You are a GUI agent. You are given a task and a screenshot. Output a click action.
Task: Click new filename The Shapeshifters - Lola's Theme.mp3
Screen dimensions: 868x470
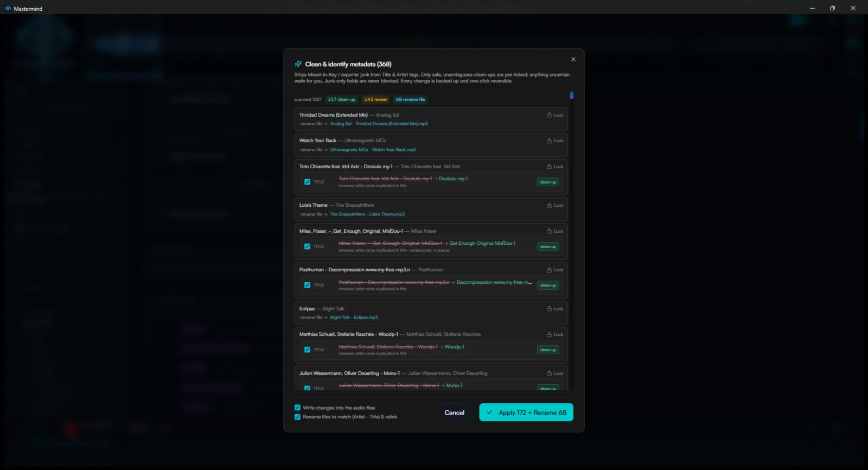click(x=367, y=214)
